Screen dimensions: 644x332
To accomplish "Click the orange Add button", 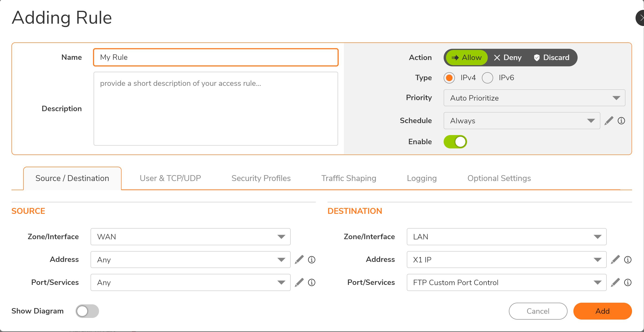I will 602,311.
